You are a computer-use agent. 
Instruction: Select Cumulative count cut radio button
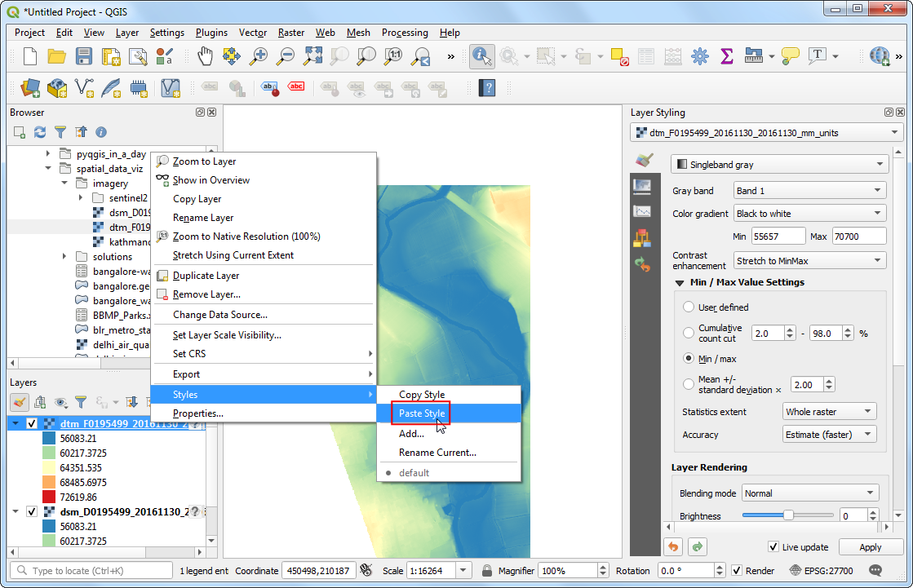[689, 333]
